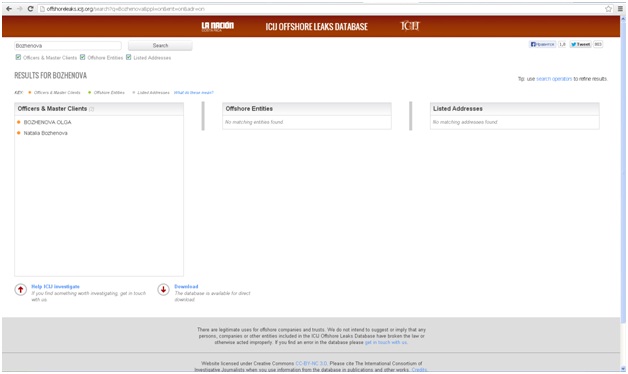The image size is (628, 374).
Task: Open the La Nación logo link
Action: point(217,26)
